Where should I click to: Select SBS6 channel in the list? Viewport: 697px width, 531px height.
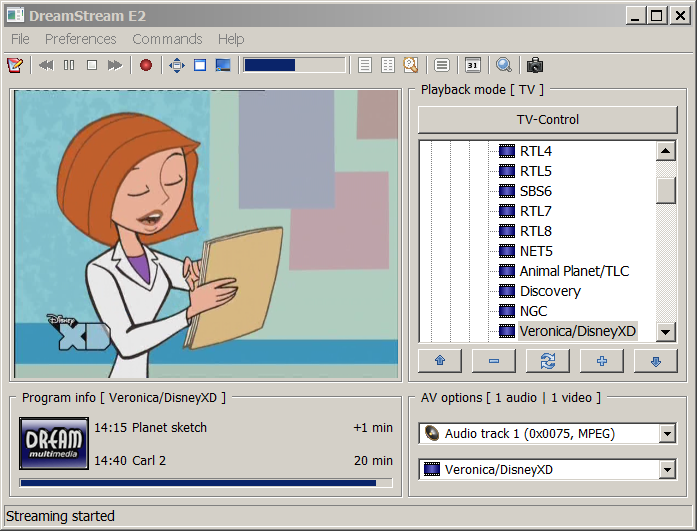tap(536, 191)
